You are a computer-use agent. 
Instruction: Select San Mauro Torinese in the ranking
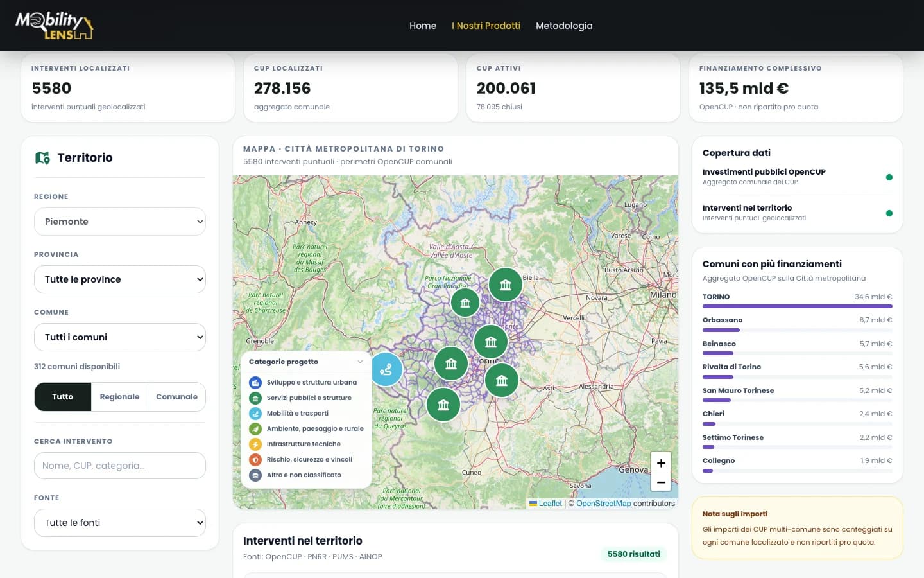[x=738, y=390]
